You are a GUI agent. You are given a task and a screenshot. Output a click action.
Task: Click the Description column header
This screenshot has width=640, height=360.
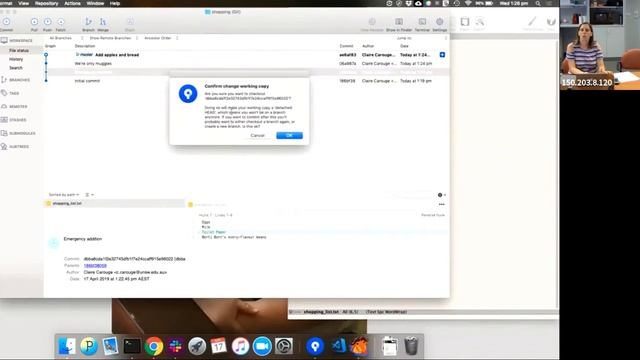tap(85, 46)
